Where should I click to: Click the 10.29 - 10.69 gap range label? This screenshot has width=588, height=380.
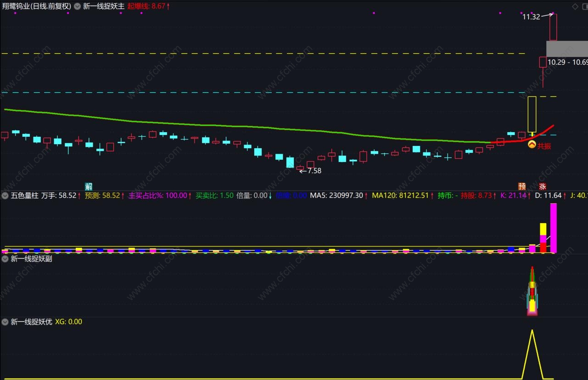pos(567,62)
